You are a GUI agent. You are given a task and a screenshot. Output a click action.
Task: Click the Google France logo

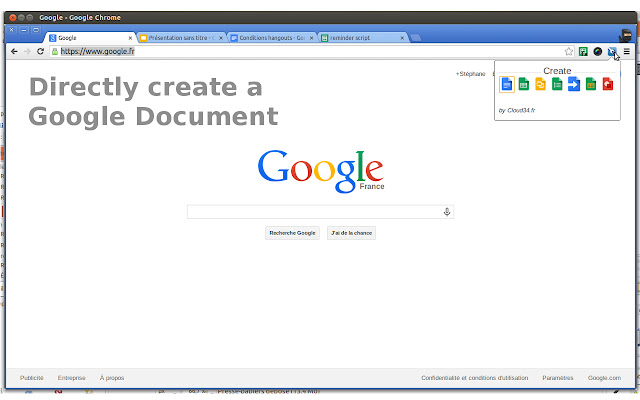point(321,171)
